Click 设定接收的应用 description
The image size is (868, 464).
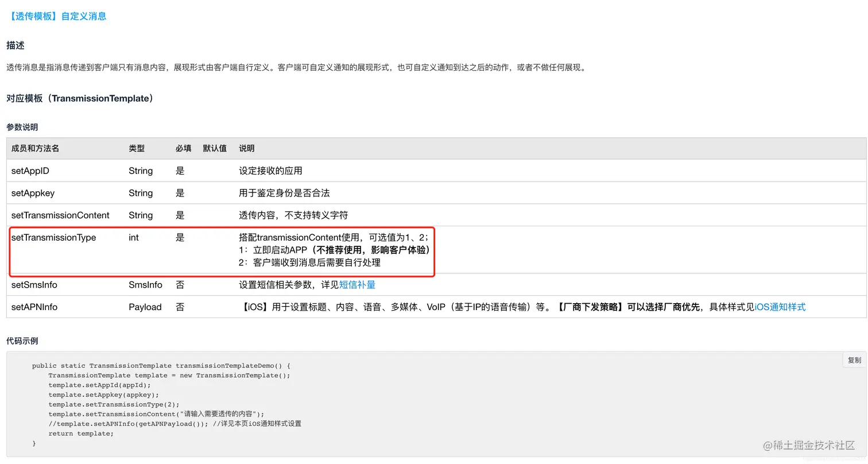click(x=270, y=171)
